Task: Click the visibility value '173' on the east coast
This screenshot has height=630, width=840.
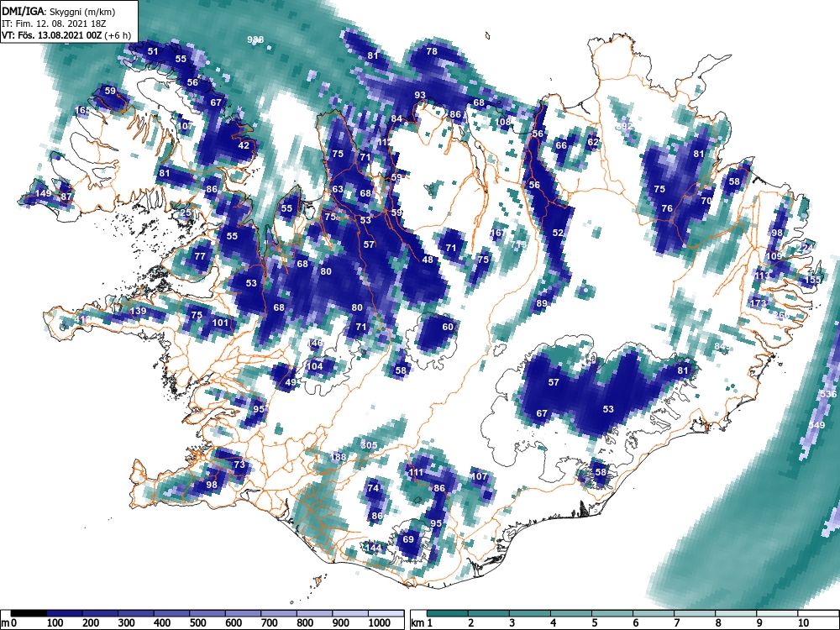Action: (758, 304)
